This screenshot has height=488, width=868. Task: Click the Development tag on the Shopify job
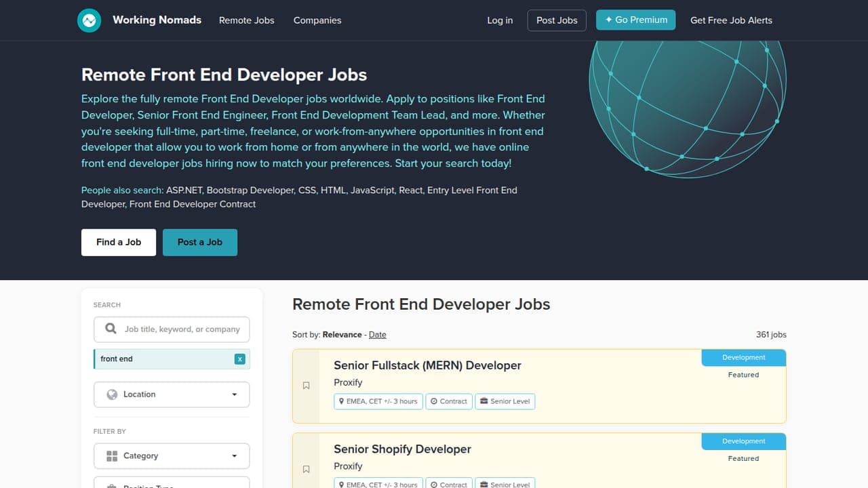(x=744, y=441)
